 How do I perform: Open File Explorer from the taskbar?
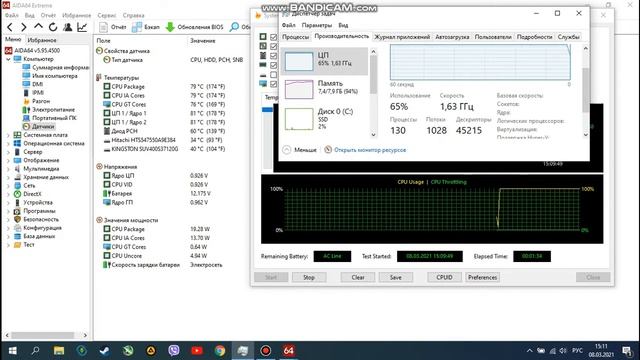tap(59, 351)
